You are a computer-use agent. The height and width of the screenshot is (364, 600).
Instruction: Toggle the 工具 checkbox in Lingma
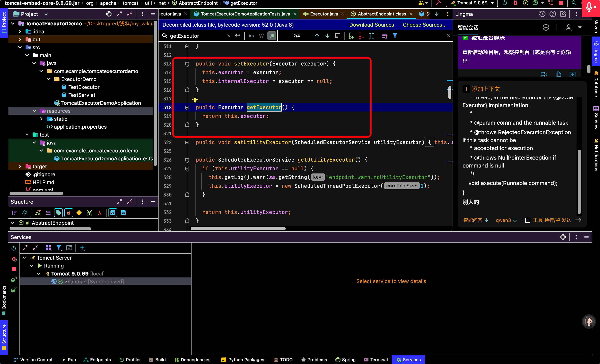click(x=527, y=221)
